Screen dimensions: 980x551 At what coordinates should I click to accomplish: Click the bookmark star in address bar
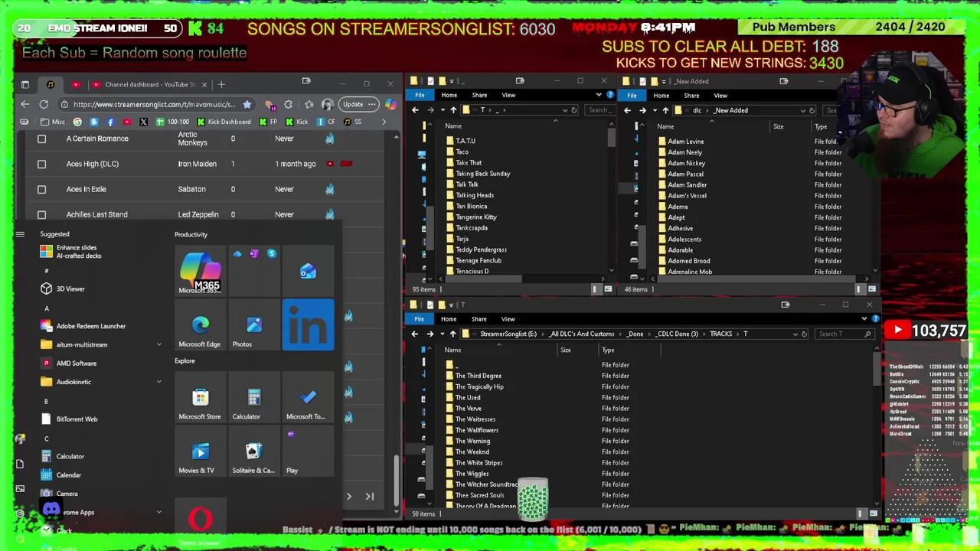(x=247, y=104)
